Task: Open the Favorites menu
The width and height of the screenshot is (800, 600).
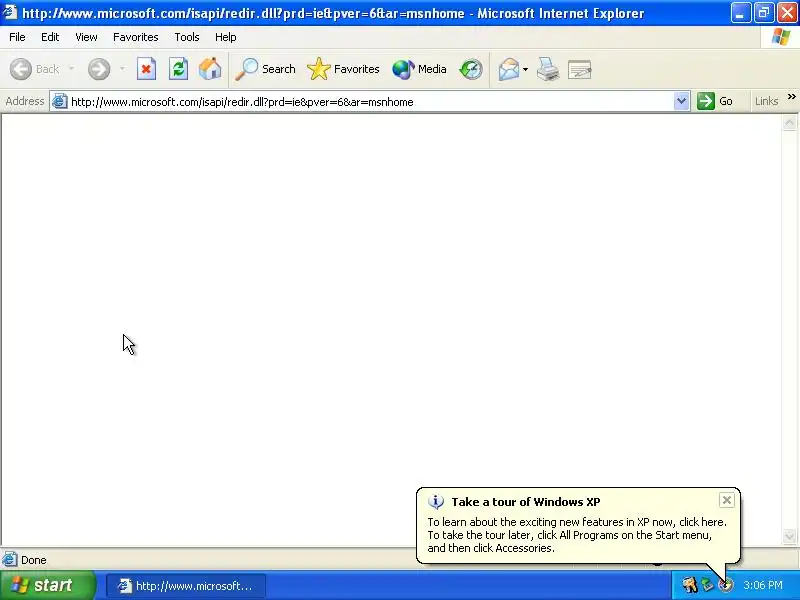Action: point(135,37)
